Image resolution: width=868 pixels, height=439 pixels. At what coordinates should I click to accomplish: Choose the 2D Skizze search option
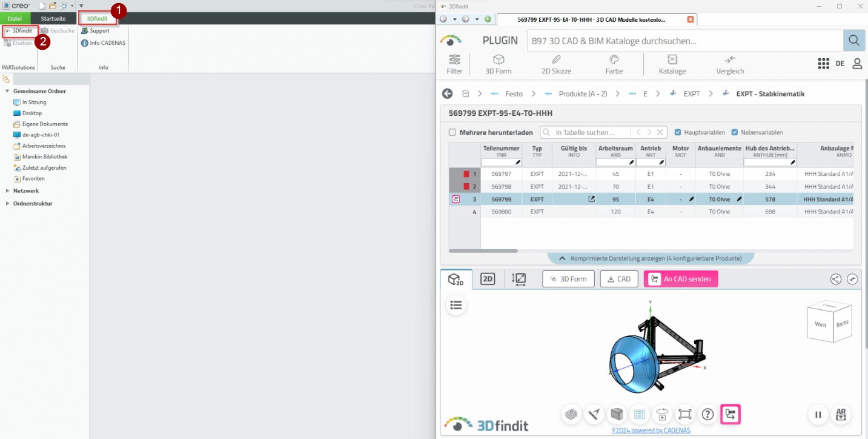coord(556,64)
